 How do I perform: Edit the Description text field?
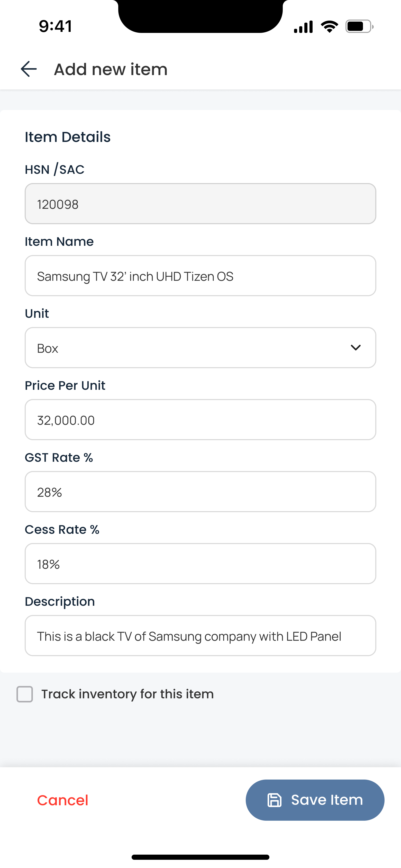click(200, 636)
